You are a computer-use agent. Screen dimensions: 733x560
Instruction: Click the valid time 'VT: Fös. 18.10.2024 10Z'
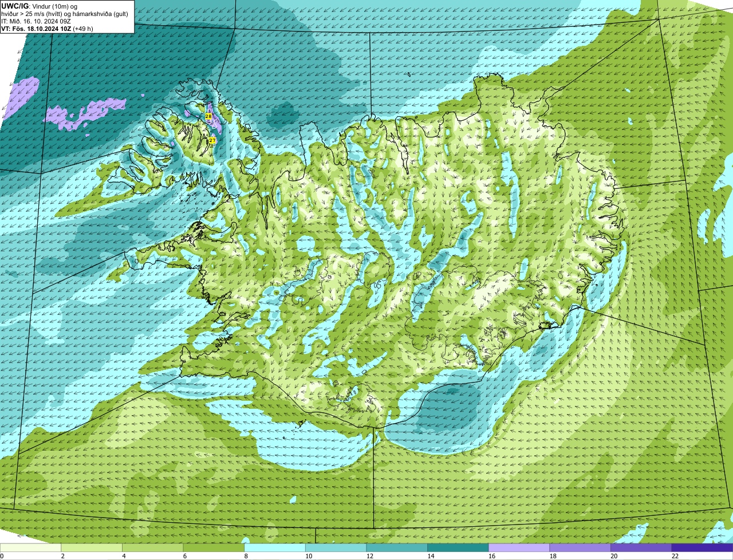pos(36,29)
